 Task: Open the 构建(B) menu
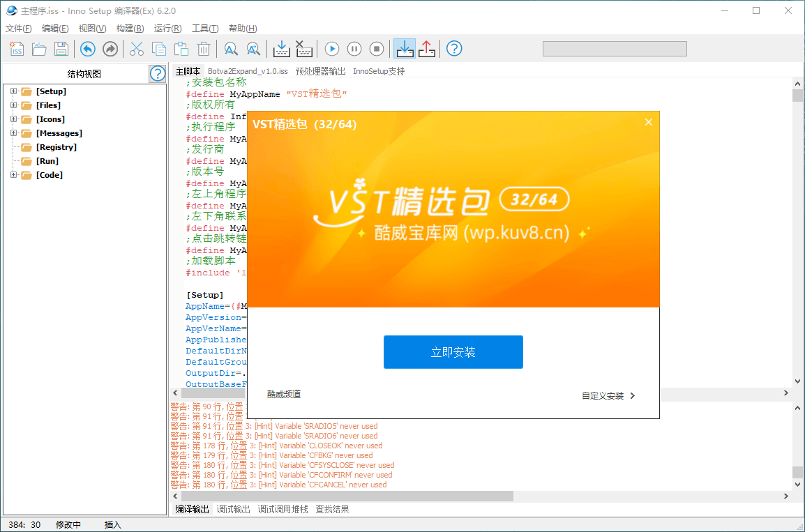[x=130, y=28]
